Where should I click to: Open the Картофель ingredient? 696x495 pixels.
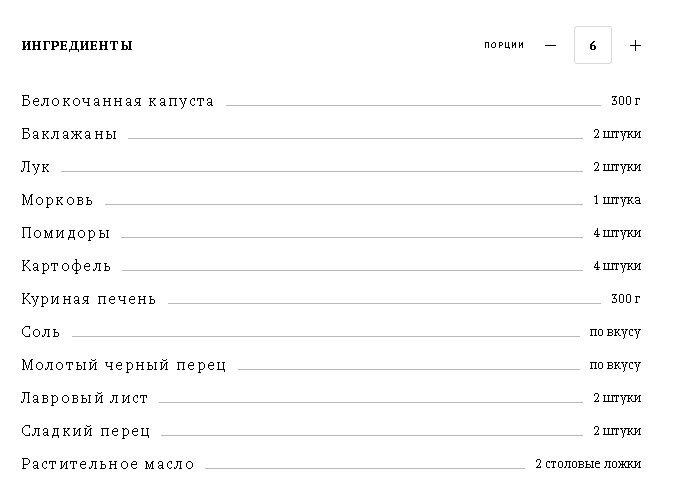(x=66, y=266)
